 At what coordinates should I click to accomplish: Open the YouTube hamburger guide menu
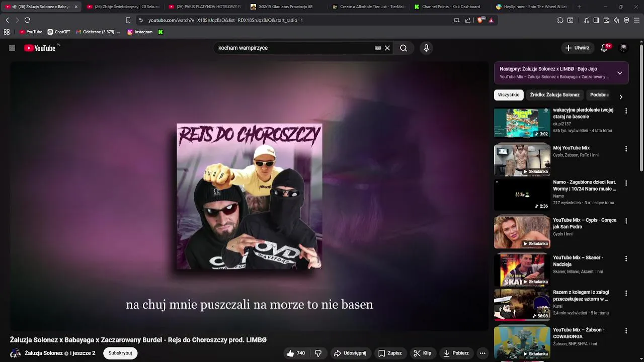coord(12,48)
